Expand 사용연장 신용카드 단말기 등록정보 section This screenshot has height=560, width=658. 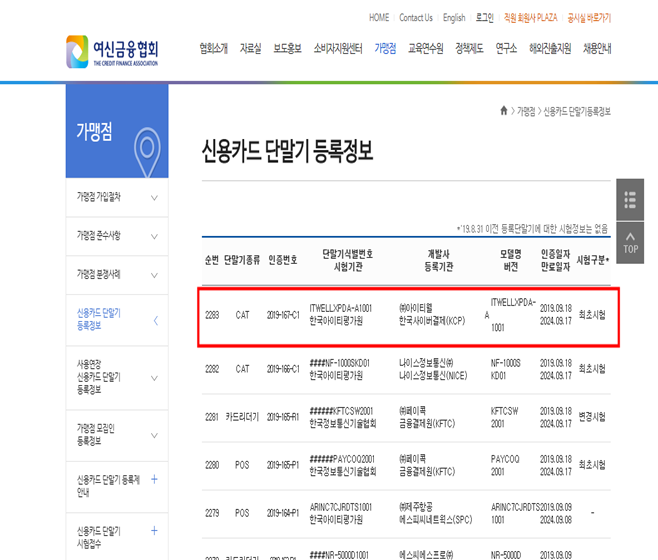point(154,378)
